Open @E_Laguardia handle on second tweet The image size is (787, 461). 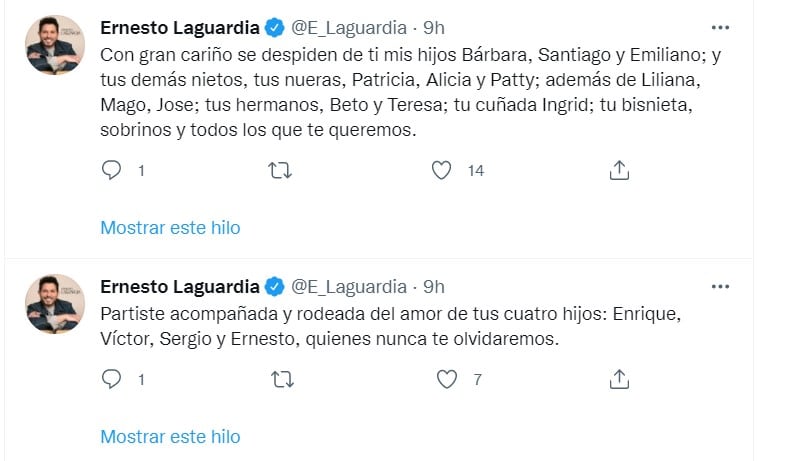click(349, 287)
